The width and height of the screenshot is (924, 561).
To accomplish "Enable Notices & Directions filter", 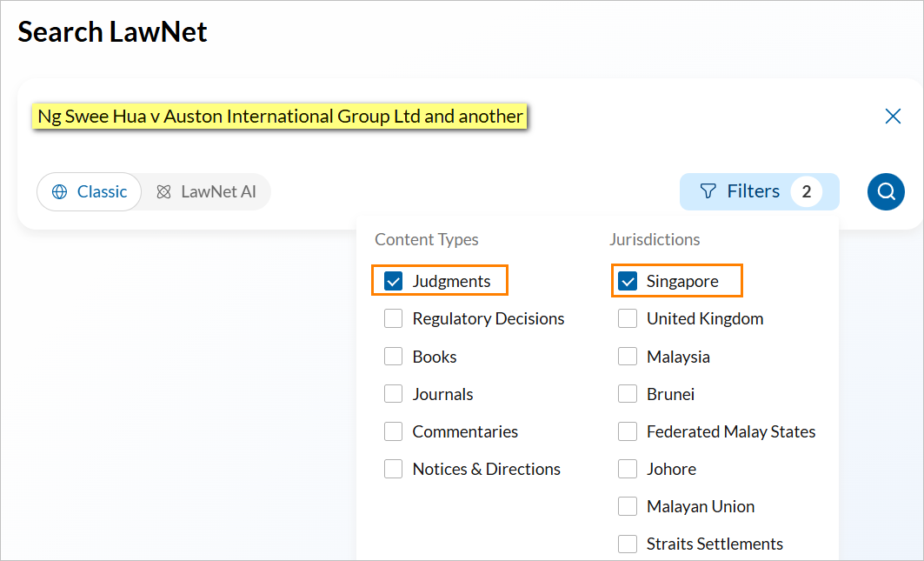I will (x=394, y=469).
